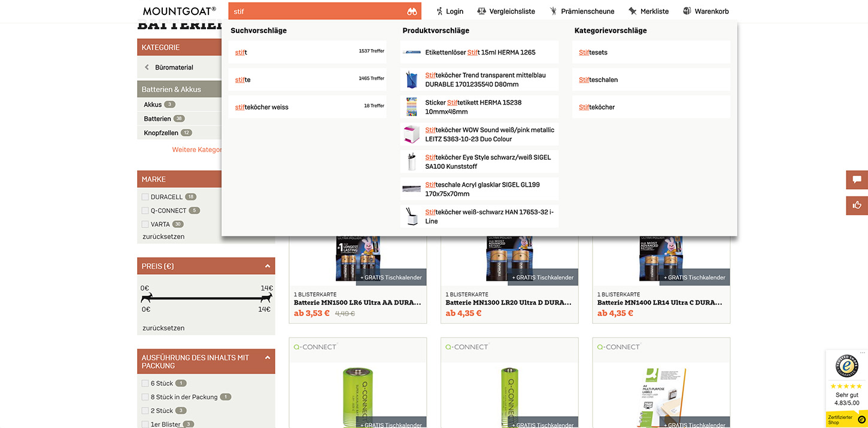Click the binoculars search icon
868x428 pixels.
[x=412, y=11]
